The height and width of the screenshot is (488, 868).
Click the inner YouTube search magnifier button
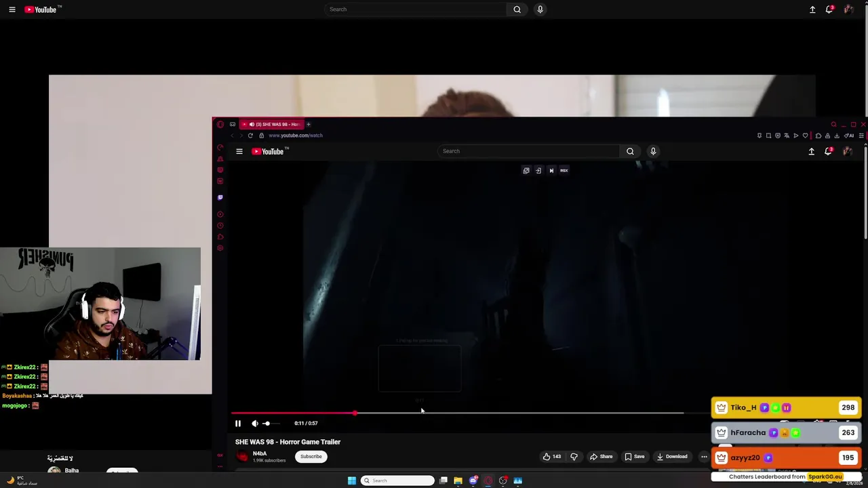pyautogui.click(x=630, y=151)
